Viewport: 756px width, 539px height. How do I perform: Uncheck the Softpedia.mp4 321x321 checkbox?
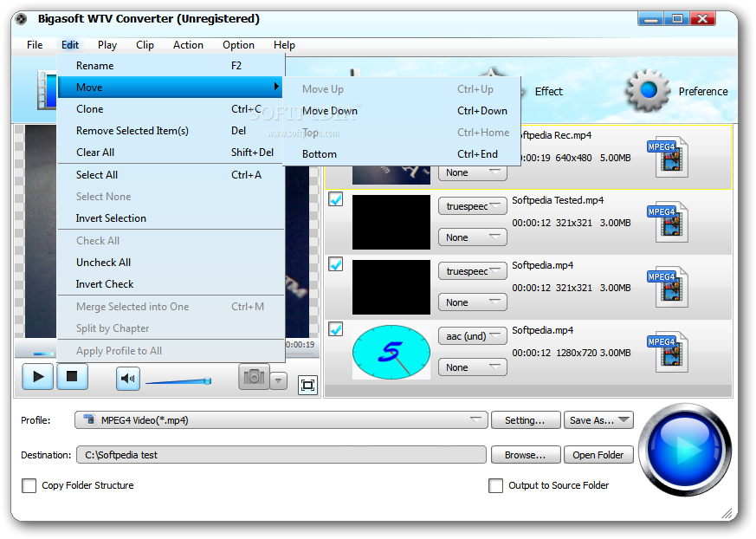336,264
